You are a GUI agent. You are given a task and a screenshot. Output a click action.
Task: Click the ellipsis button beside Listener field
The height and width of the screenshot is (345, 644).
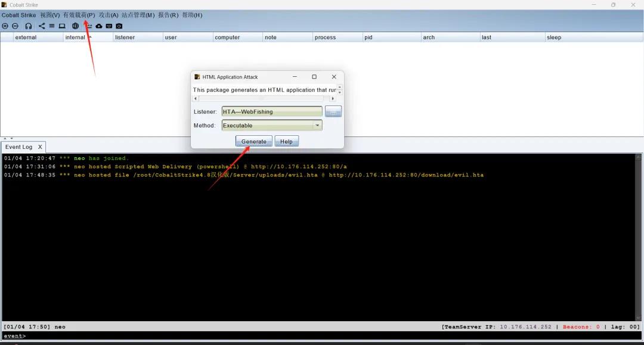(333, 111)
